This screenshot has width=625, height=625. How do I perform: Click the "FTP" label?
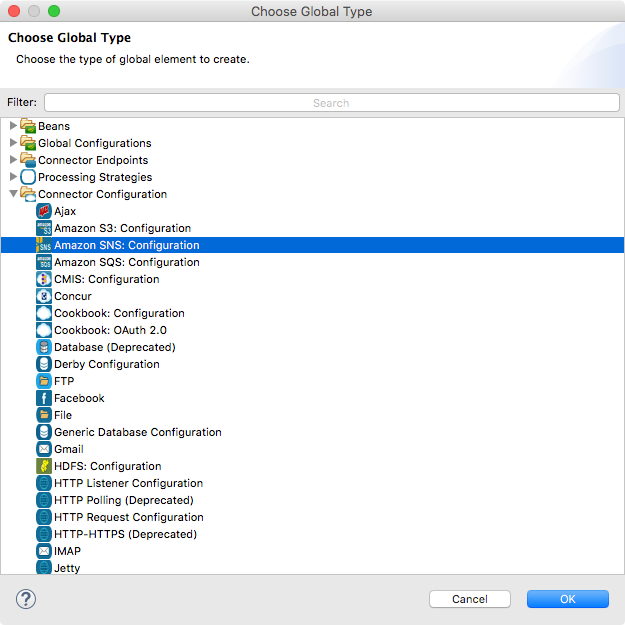(x=64, y=381)
